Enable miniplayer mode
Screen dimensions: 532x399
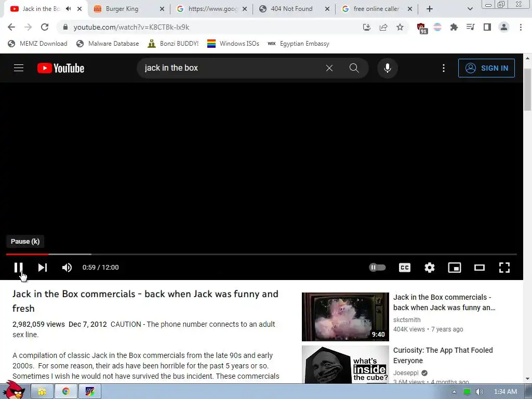454,268
